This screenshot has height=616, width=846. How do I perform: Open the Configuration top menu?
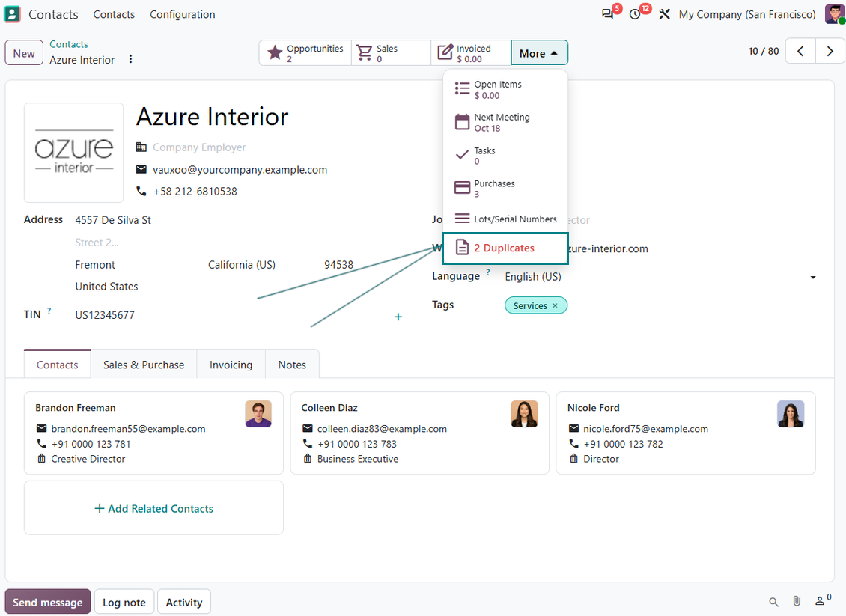(x=183, y=14)
